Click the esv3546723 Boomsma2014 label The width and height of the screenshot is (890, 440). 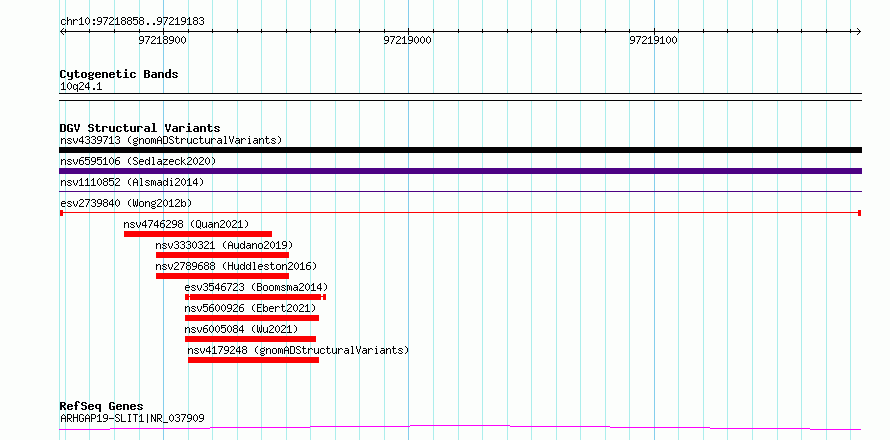(x=256, y=287)
